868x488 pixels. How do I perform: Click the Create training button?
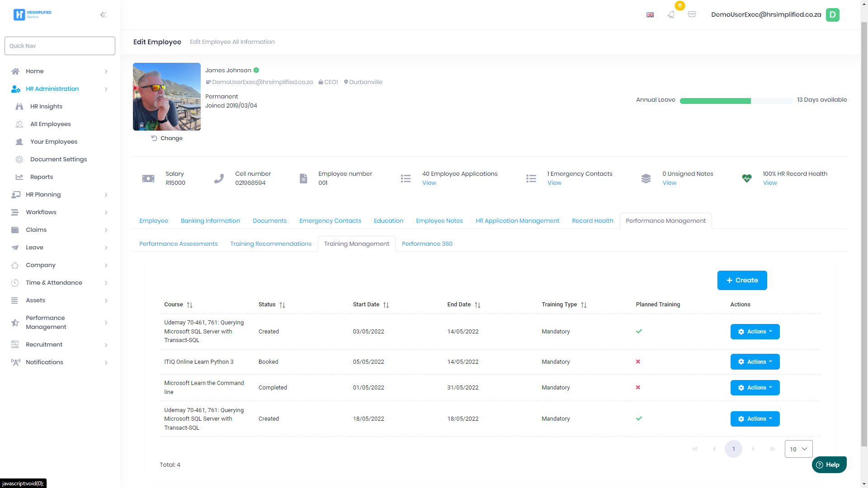(742, 281)
